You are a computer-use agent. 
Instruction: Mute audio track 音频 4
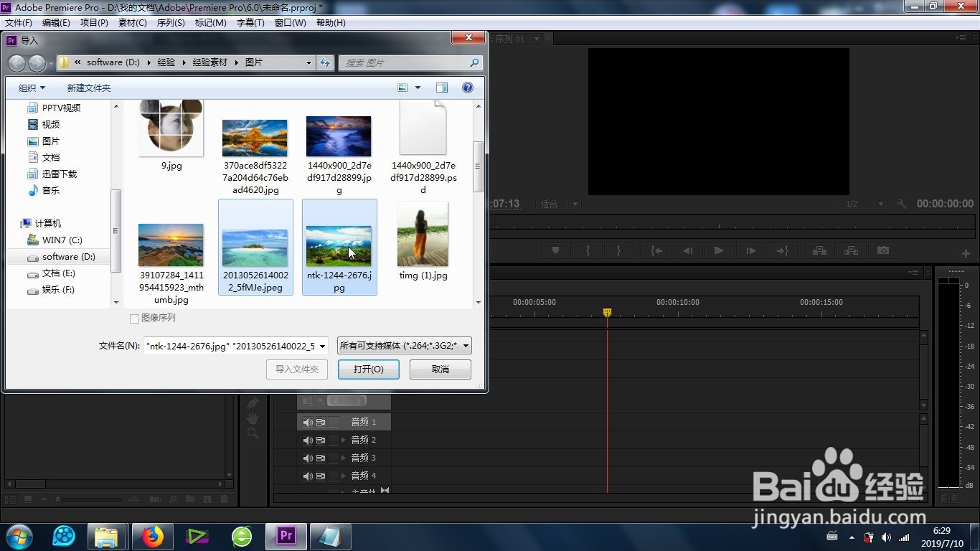coord(308,476)
